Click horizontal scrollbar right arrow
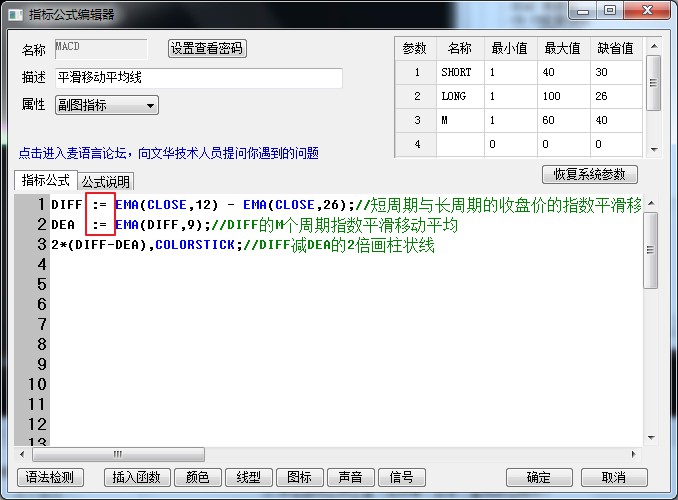 click(633, 454)
